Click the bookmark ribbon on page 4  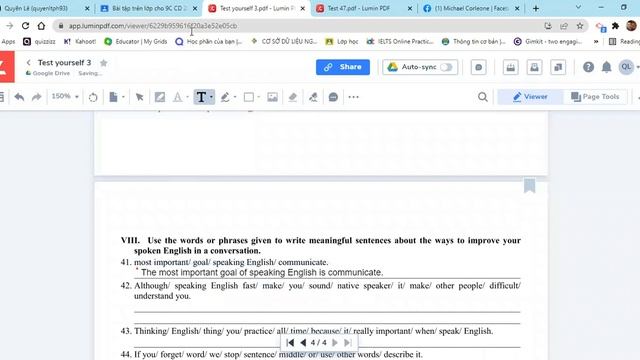coord(530,185)
